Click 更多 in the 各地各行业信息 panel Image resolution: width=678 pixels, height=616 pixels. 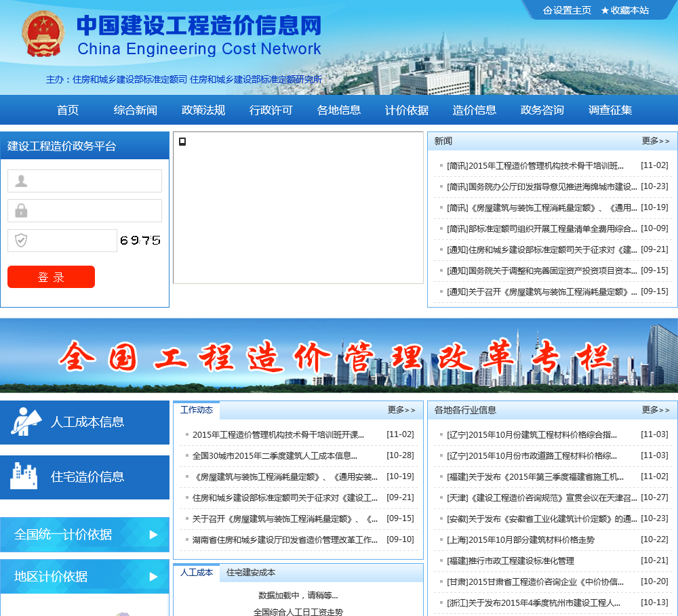(656, 410)
